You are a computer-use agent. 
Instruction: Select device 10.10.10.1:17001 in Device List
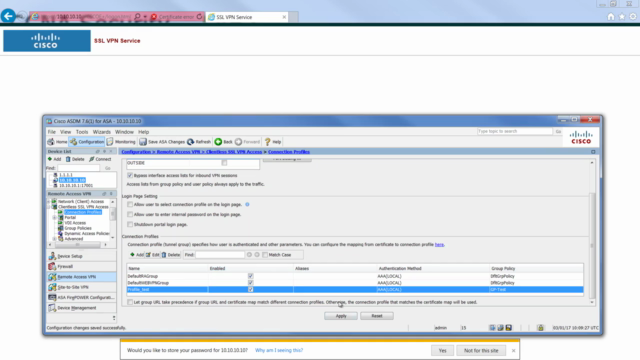tap(76, 185)
